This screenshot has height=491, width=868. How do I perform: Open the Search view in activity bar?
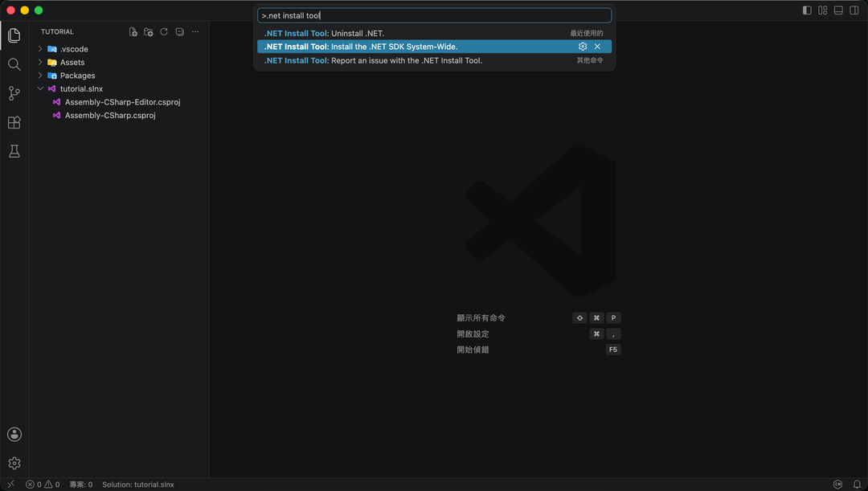(x=14, y=64)
